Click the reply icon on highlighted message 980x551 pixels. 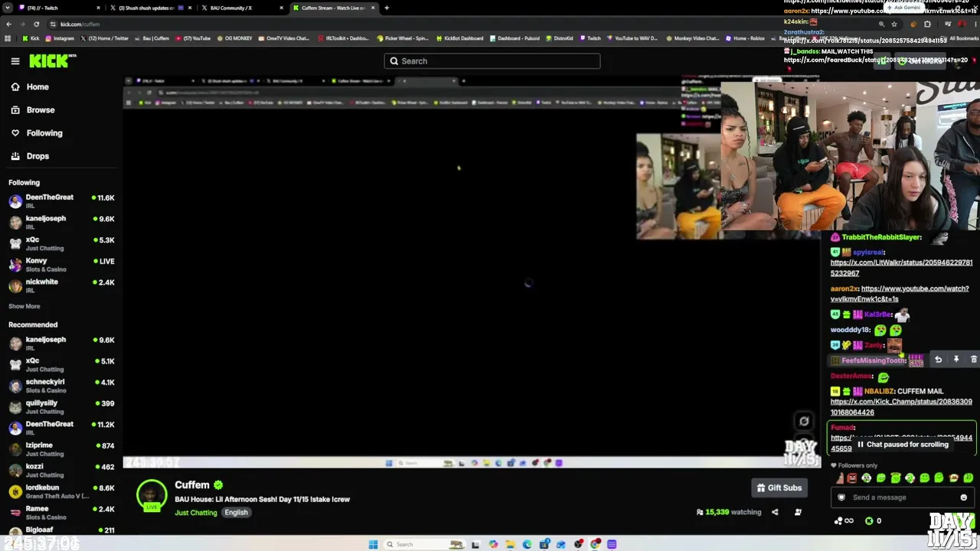[x=939, y=360]
